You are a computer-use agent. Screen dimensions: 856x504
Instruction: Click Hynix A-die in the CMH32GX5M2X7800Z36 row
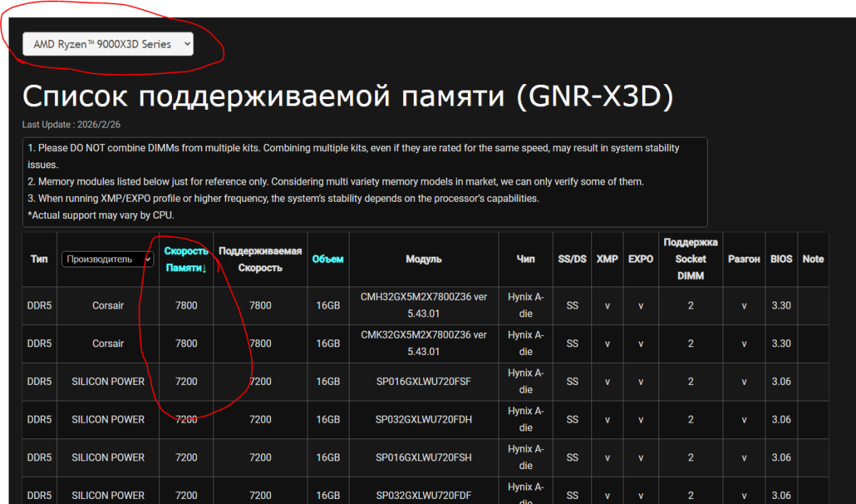526,305
